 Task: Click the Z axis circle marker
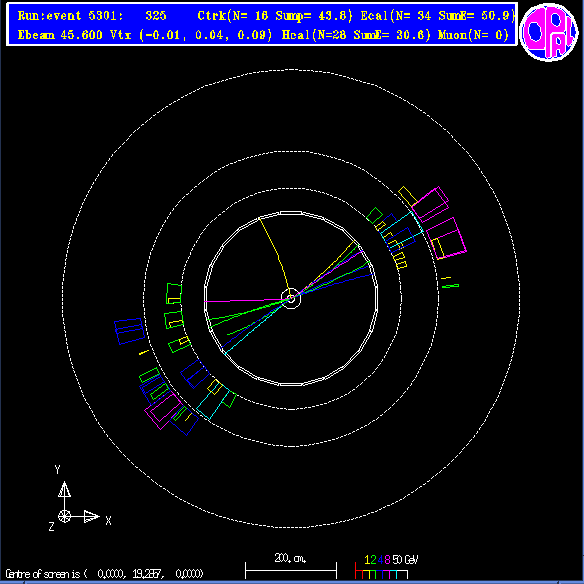click(64, 517)
